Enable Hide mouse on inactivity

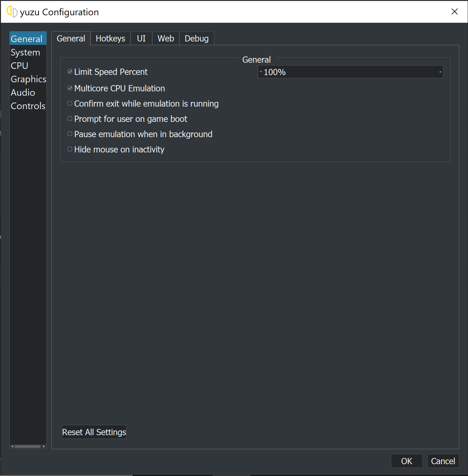point(70,149)
